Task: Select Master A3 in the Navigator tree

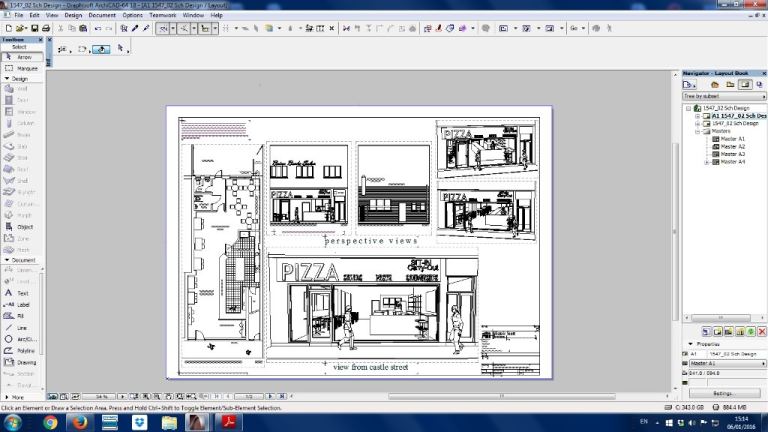Action: 733,154
